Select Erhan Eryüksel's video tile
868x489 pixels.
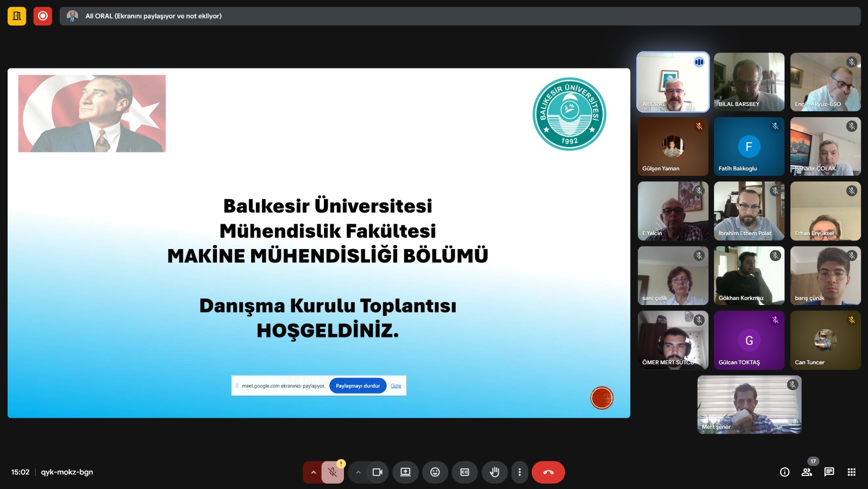[826, 211]
